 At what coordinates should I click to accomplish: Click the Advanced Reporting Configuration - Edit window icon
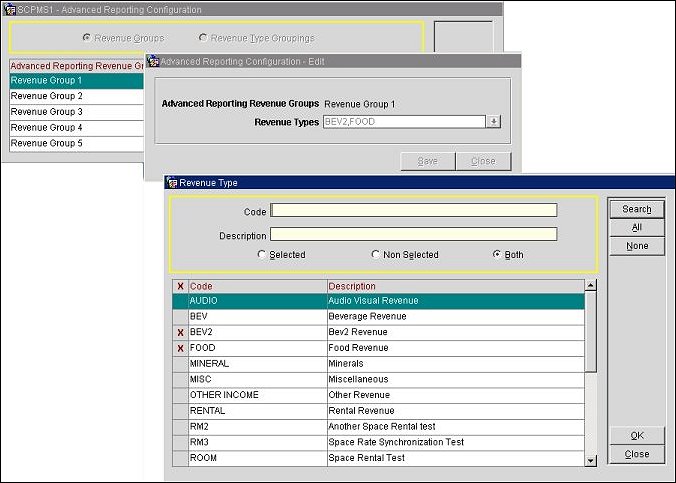[153, 61]
